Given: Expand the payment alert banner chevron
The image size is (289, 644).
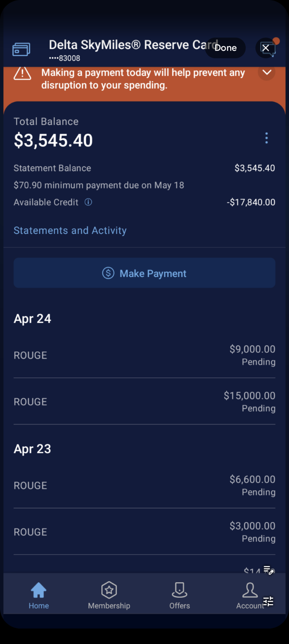Looking at the screenshot, I should (266, 72).
